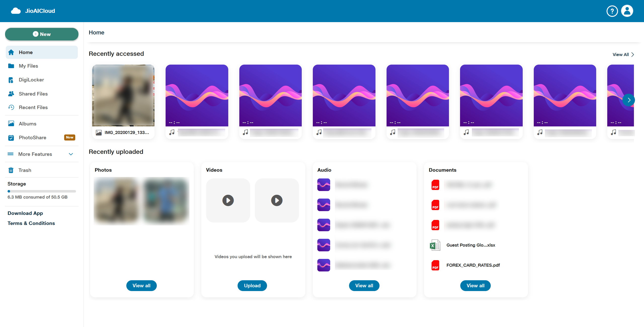This screenshot has width=644, height=327.
Task: Go to Recent Files section
Action: [33, 107]
